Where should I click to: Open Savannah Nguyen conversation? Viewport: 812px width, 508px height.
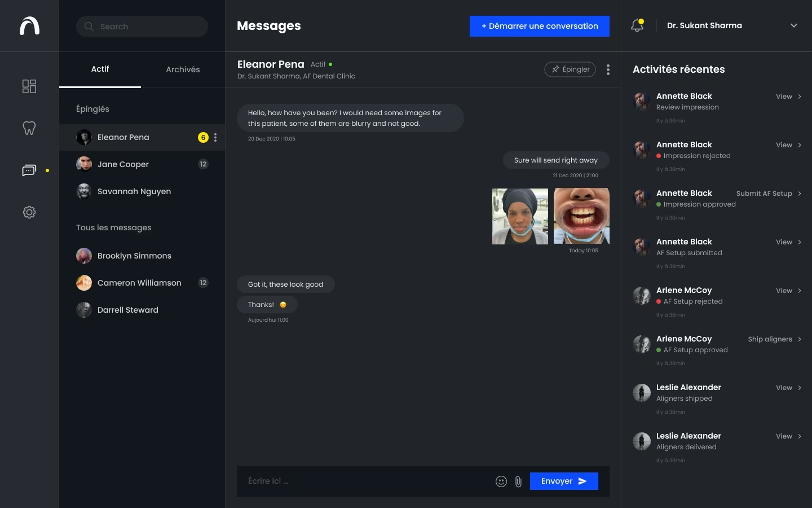coord(142,191)
